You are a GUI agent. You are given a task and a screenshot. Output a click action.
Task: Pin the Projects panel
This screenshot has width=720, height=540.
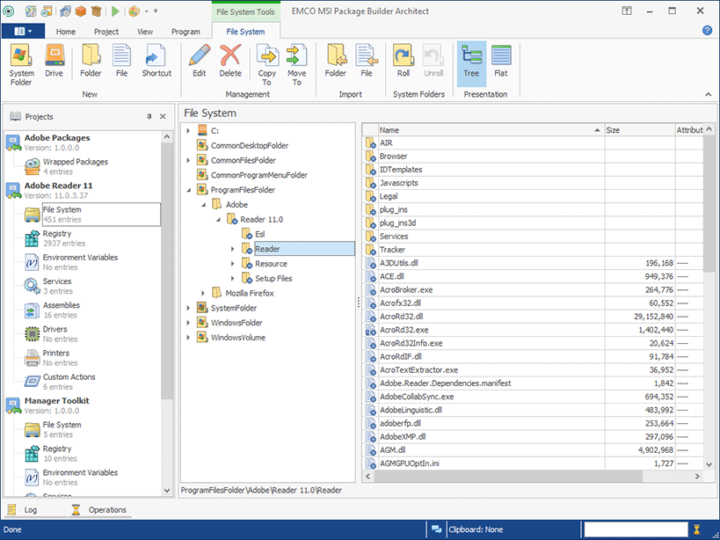pyautogui.click(x=149, y=117)
